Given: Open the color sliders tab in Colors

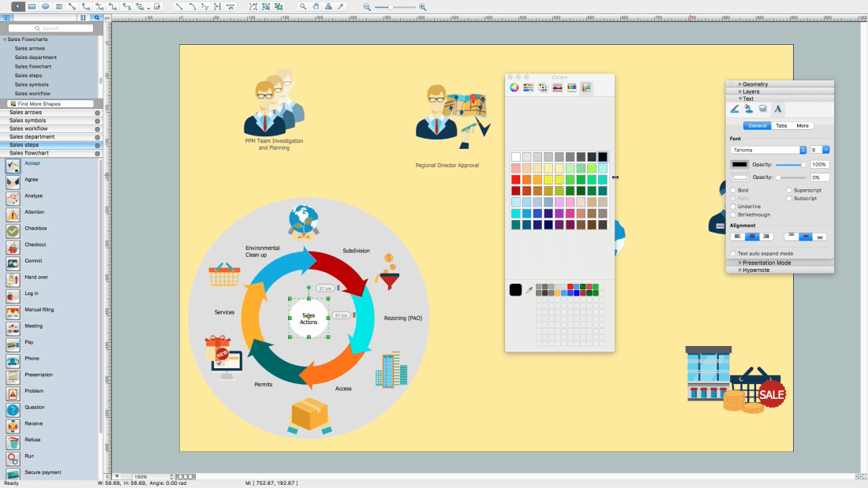Looking at the screenshot, I should 529,88.
